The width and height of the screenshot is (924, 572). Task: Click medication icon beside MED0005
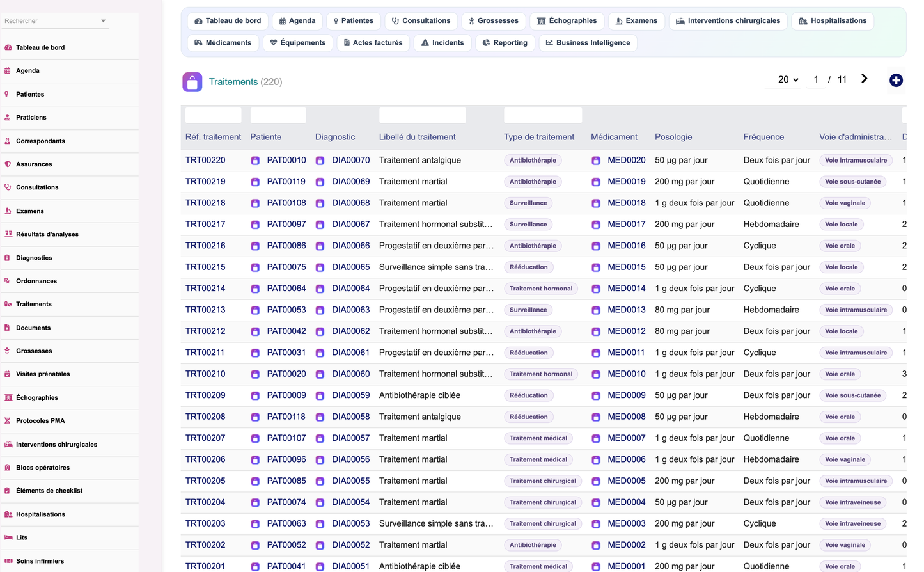click(596, 481)
